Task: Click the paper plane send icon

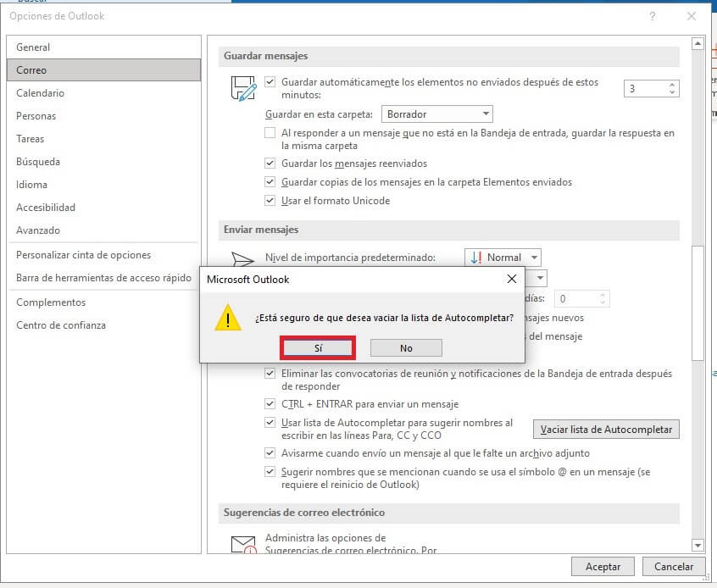Action: pos(242,259)
